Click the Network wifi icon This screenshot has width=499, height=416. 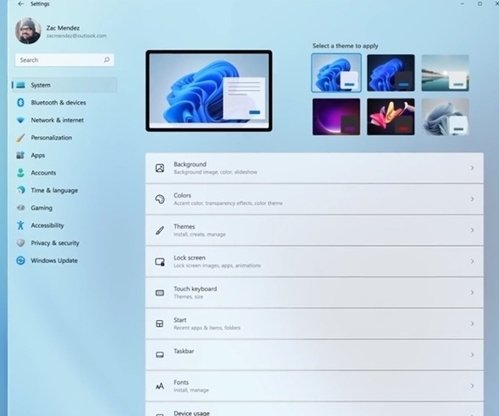pos(21,120)
